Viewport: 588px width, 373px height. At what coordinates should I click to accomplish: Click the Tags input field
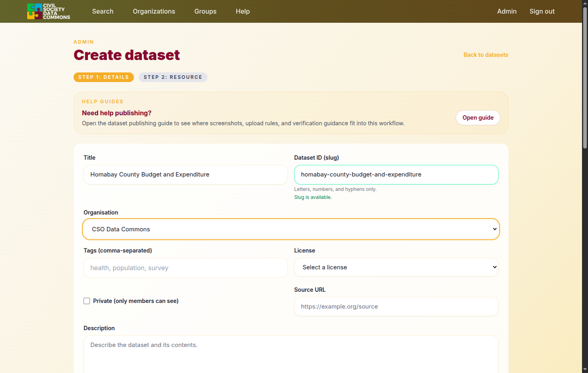point(185,268)
